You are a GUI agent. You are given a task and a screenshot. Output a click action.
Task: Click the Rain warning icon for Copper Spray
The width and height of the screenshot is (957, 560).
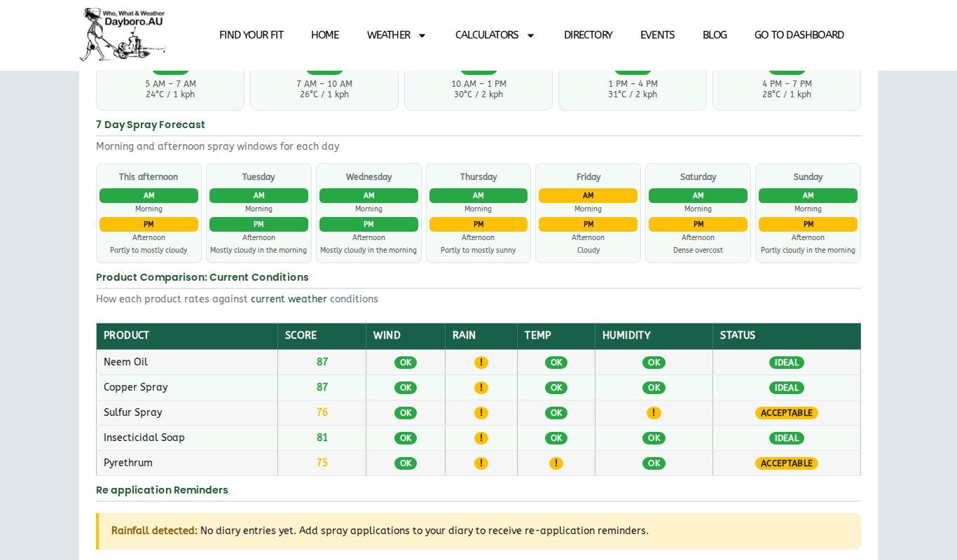(x=481, y=388)
